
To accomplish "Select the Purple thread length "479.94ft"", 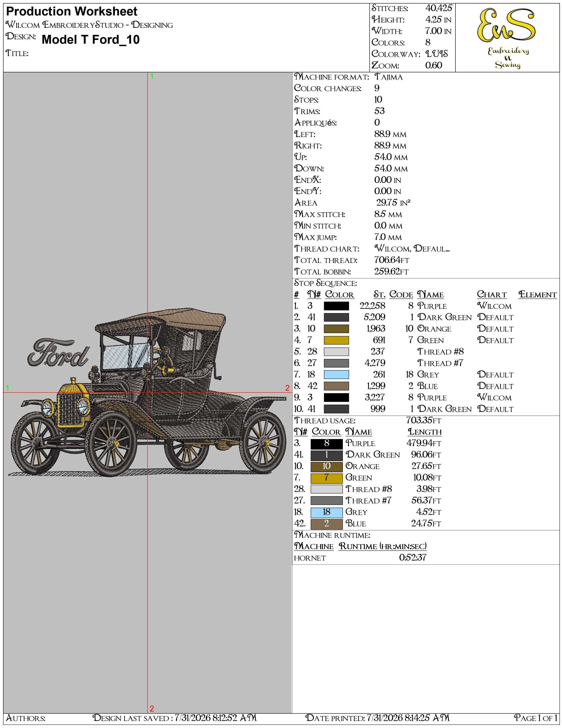I will coord(424,443).
